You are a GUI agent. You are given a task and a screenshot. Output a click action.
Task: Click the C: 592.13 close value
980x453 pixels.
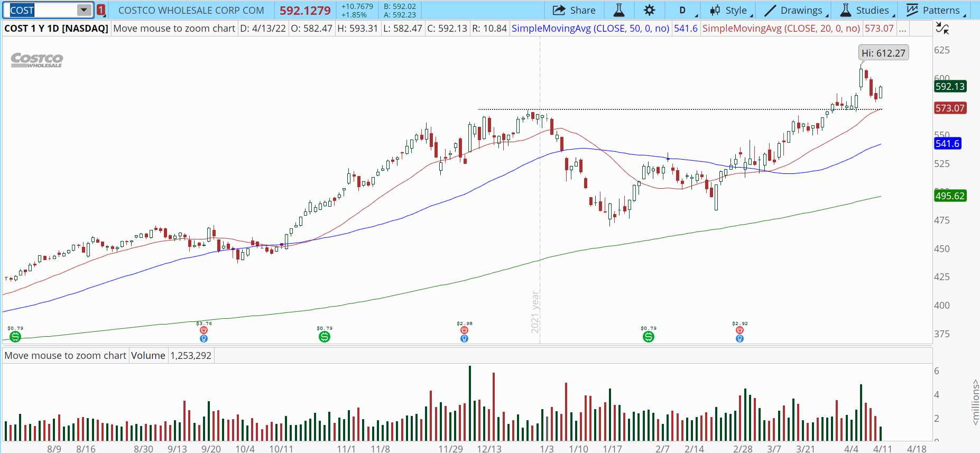[447, 29]
